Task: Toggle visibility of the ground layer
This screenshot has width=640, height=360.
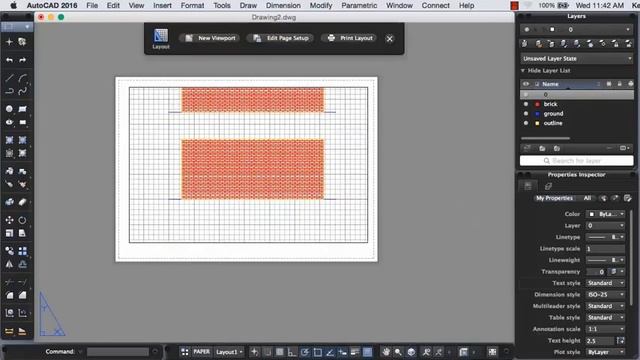Action: (x=526, y=113)
